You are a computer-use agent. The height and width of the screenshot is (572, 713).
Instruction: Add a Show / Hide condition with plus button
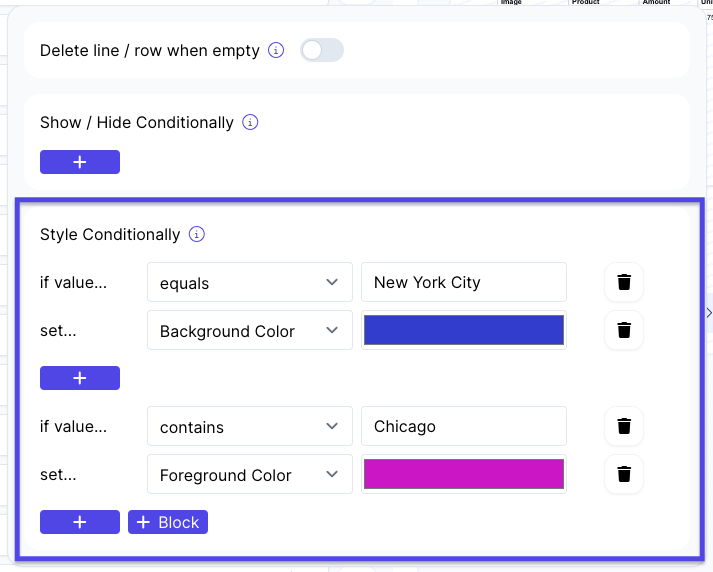point(80,162)
